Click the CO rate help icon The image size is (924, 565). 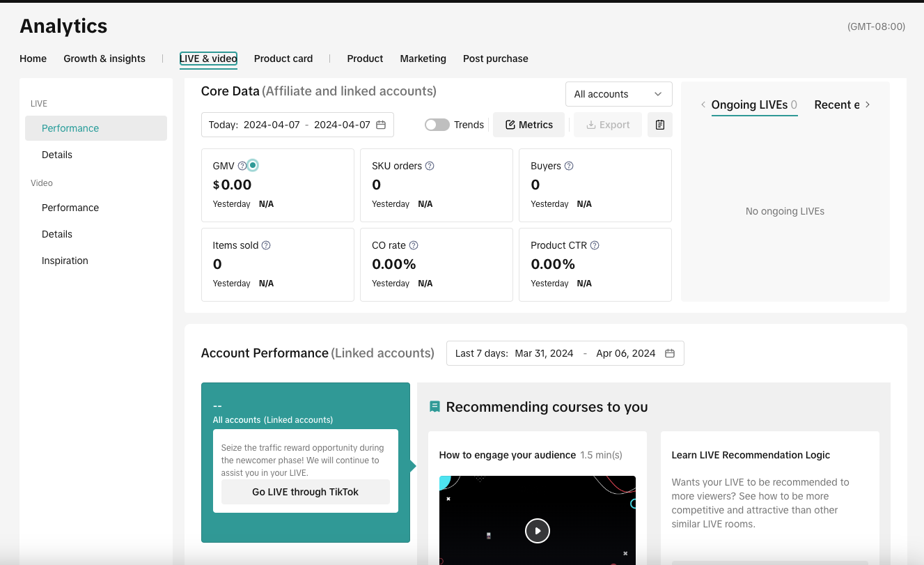pyautogui.click(x=414, y=245)
